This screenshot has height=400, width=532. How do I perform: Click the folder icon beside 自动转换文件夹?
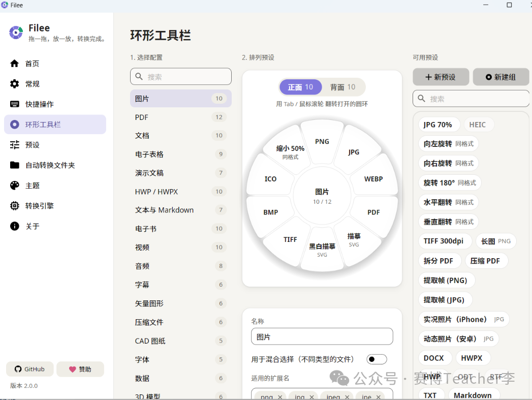(14, 165)
